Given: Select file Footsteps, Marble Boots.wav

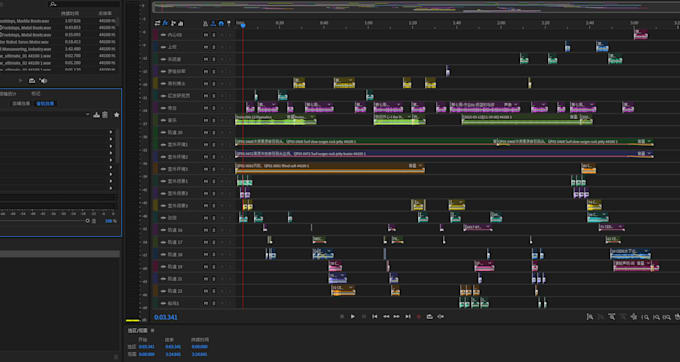Looking at the screenshot, I should tap(25, 21).
